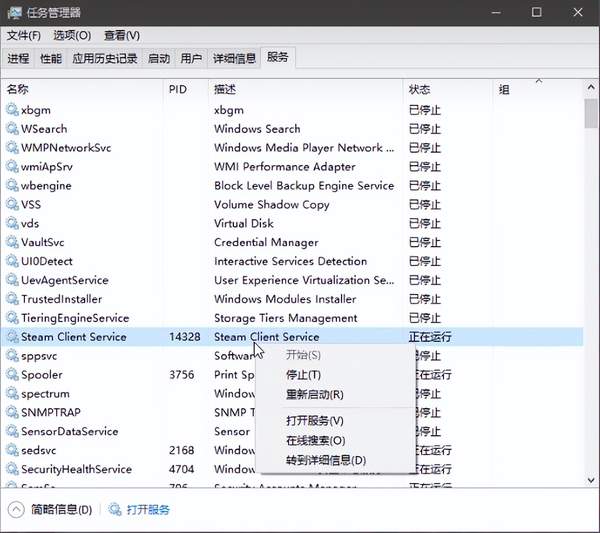Switch to the 性能 tab
The height and width of the screenshot is (533, 600).
point(50,59)
